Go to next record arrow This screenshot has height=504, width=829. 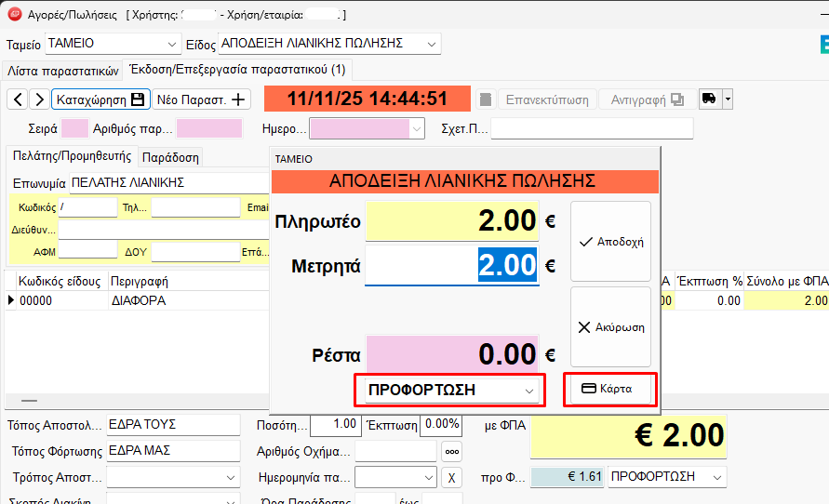(38, 99)
